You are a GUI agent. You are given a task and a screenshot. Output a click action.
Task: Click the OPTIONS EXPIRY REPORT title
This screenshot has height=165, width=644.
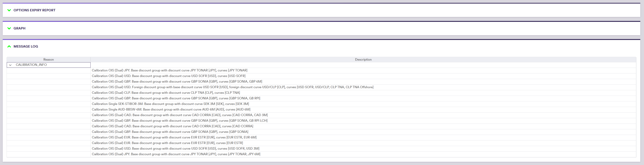coord(35,10)
